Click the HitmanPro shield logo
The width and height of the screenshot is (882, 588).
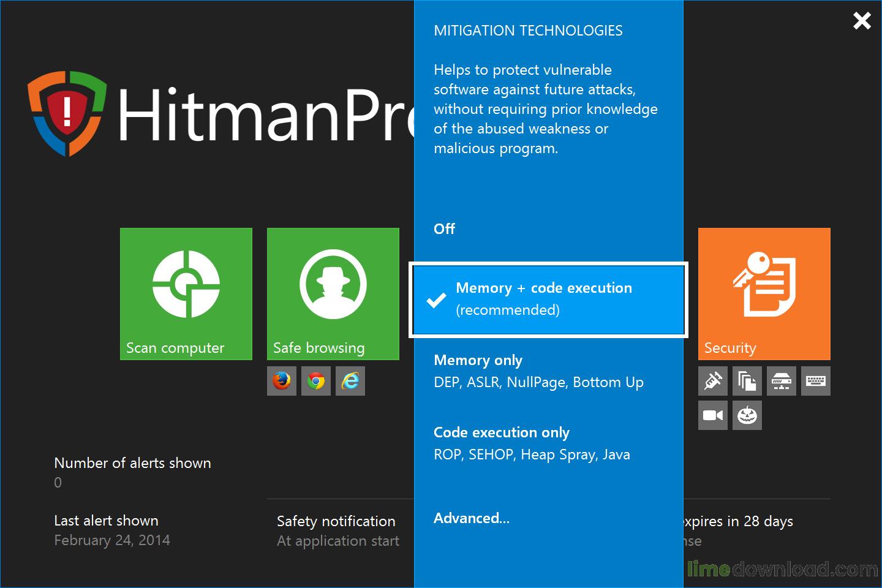(x=67, y=113)
